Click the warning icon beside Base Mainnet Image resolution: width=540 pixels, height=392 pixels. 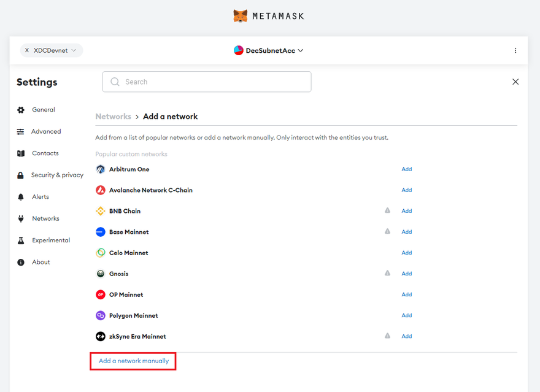click(387, 231)
